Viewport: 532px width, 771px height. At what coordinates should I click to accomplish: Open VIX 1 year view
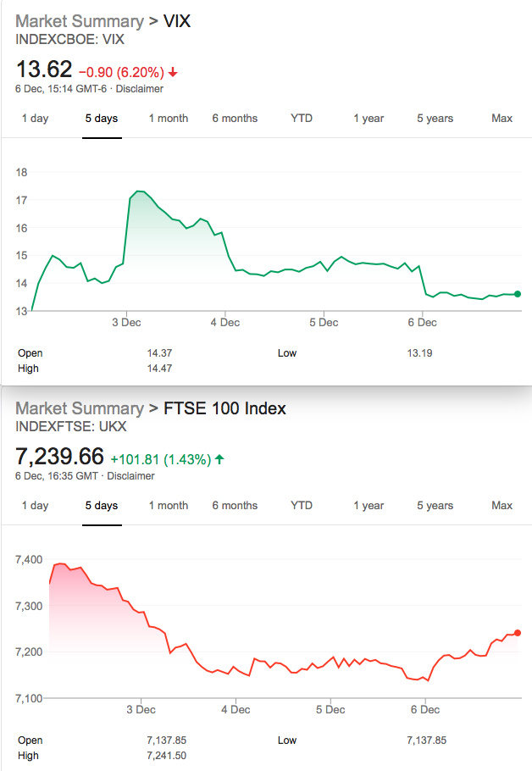(369, 119)
